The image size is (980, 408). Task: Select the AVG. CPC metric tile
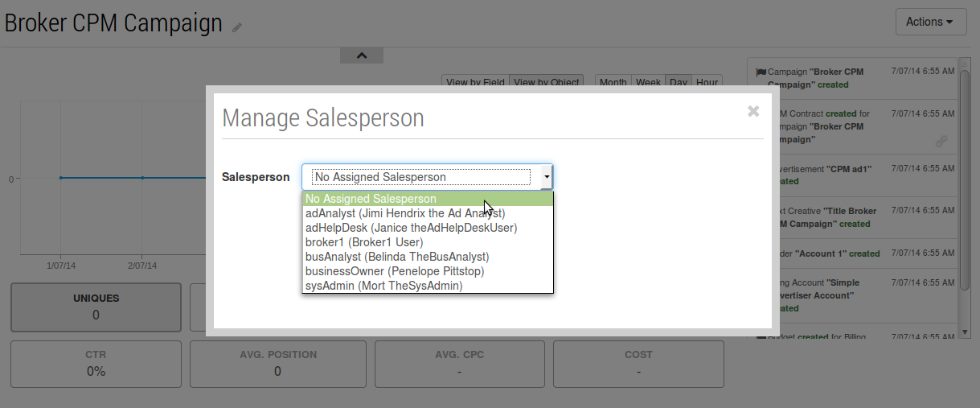point(460,363)
